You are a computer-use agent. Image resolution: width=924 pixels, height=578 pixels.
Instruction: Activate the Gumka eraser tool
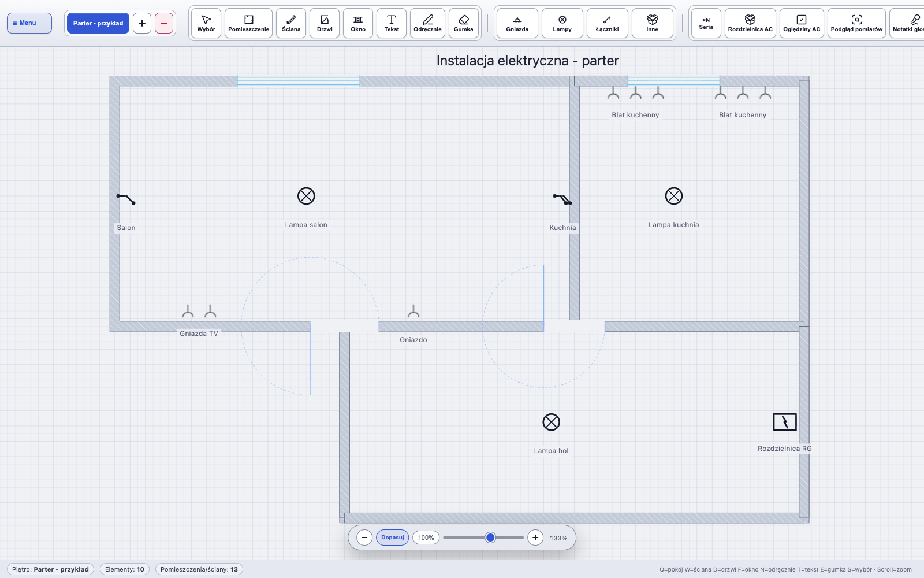point(463,23)
